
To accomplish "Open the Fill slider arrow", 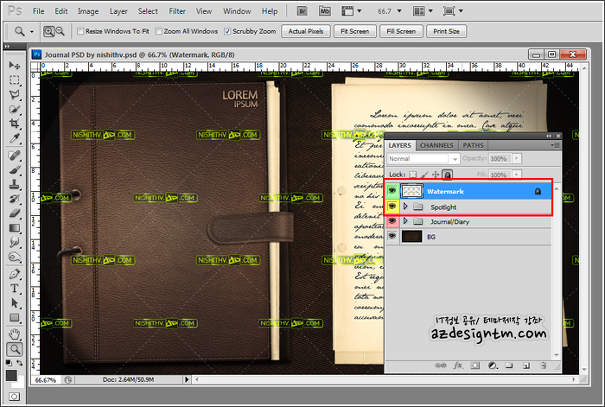I will (x=517, y=174).
